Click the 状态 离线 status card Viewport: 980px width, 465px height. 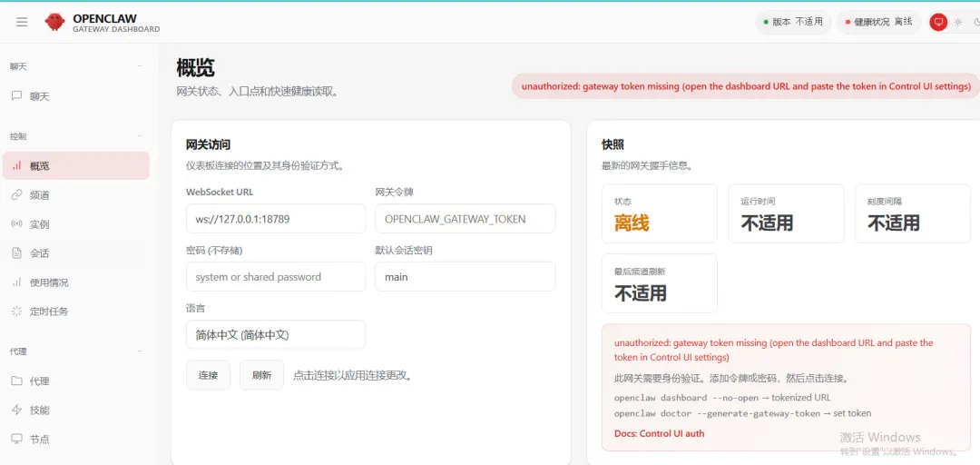pyautogui.click(x=660, y=213)
